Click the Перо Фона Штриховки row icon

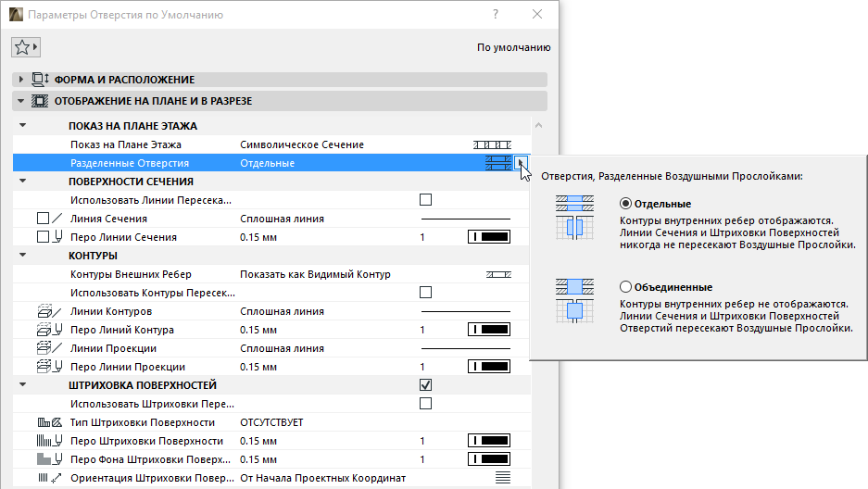[49, 459]
